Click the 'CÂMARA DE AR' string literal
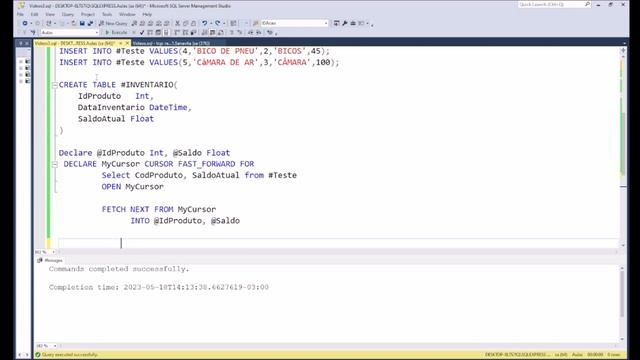Screen dimensions: 640x360 point(226,62)
